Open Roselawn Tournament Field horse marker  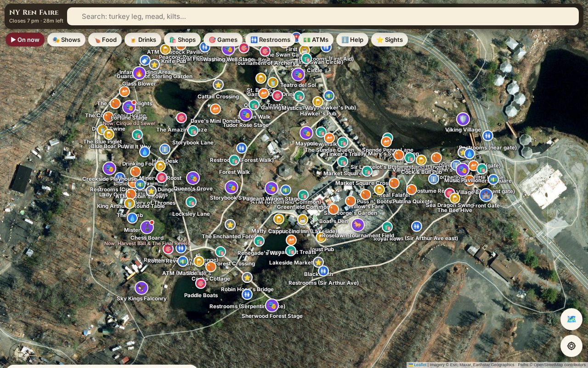358,225
